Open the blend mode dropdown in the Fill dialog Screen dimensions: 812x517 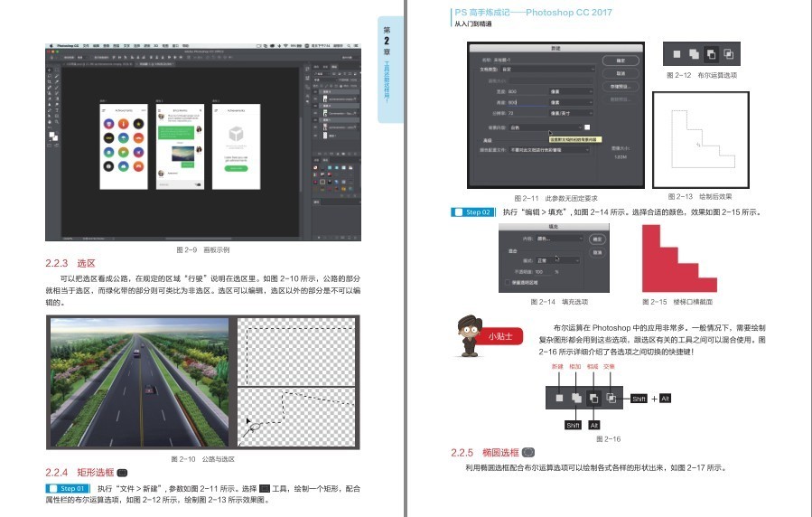[x=556, y=260]
